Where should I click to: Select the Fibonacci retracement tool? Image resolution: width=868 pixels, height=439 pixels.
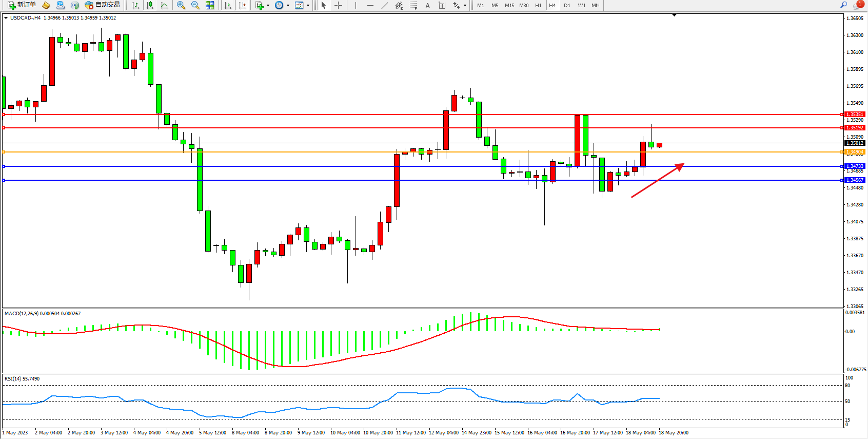[413, 5]
